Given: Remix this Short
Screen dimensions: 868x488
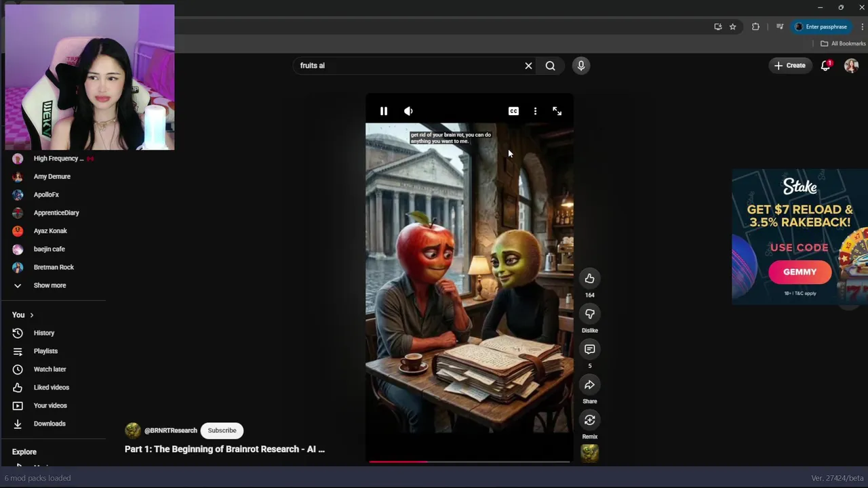Looking at the screenshot, I should click(x=589, y=420).
